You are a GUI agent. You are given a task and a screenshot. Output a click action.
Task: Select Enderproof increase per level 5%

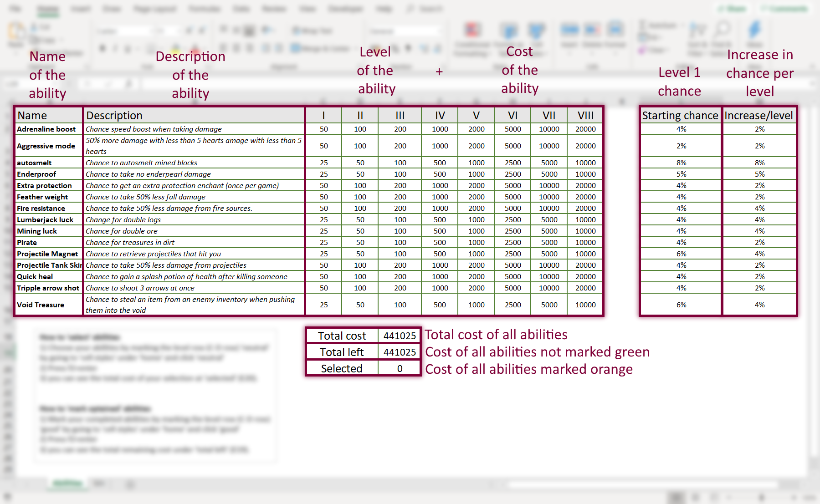coord(759,174)
